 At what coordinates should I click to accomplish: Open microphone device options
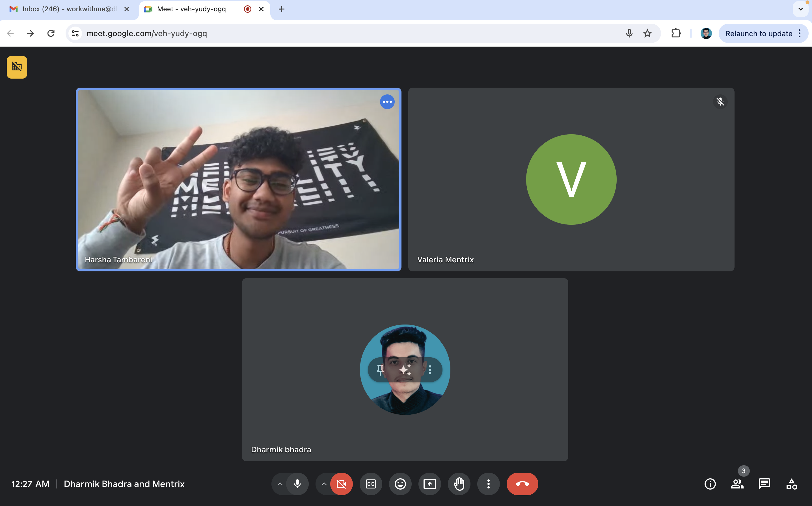(x=280, y=484)
